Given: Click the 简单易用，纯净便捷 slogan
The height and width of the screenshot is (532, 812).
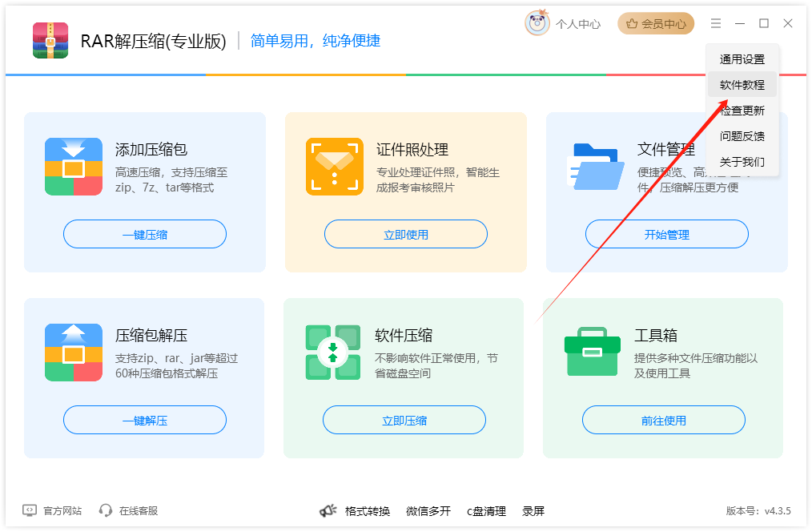Looking at the screenshot, I should tap(316, 40).
